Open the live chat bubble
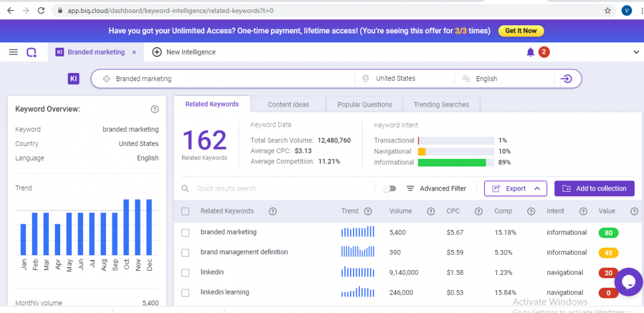 pyautogui.click(x=629, y=282)
